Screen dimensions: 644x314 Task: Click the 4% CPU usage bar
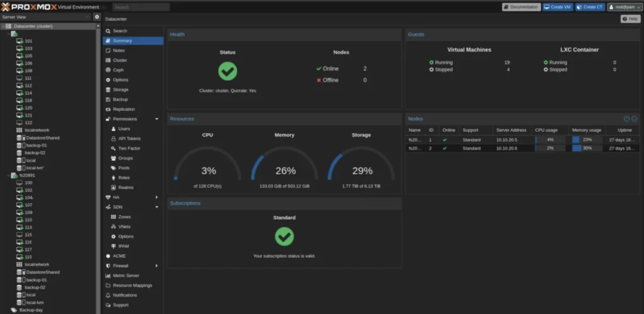pyautogui.click(x=550, y=140)
